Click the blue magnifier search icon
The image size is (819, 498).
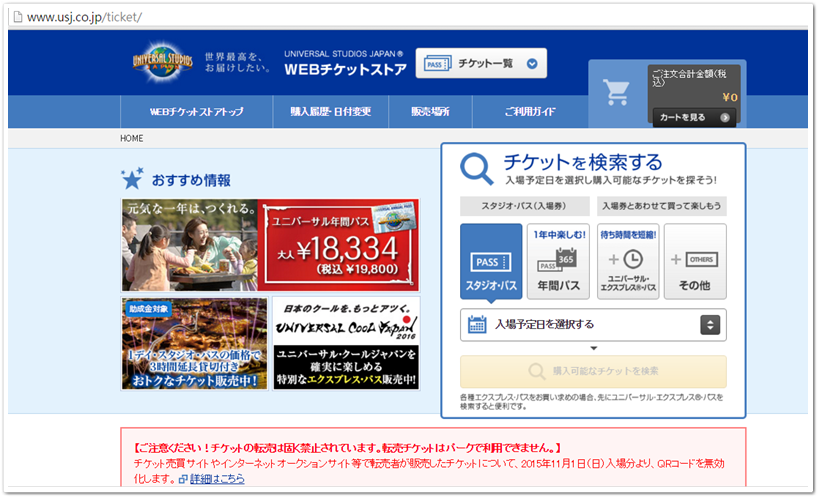click(x=476, y=169)
